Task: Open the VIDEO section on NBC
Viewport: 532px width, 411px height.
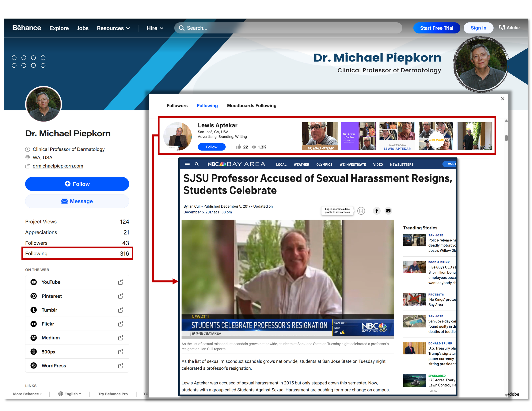Action: pyautogui.click(x=378, y=165)
